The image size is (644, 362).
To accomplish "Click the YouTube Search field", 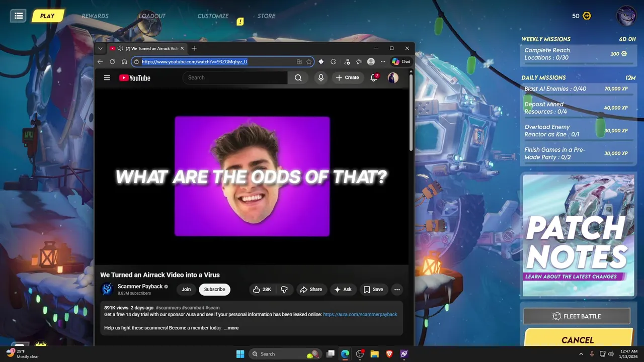I will tap(235, 77).
